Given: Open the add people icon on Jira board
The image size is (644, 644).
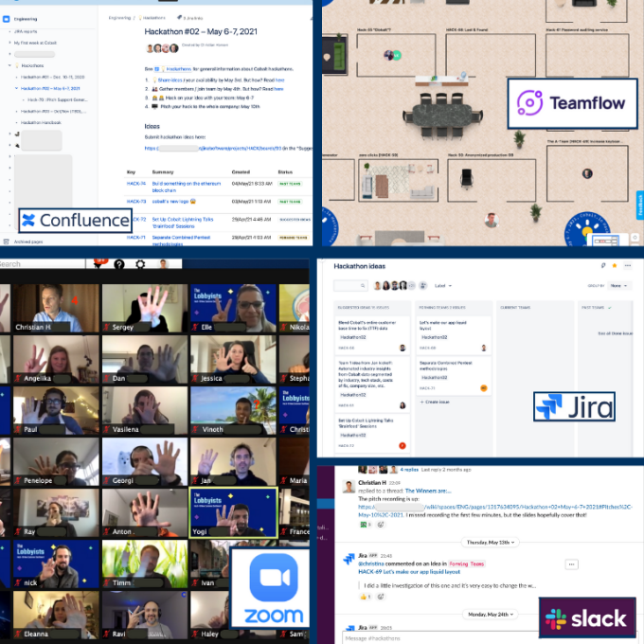Looking at the screenshot, I should (x=423, y=285).
